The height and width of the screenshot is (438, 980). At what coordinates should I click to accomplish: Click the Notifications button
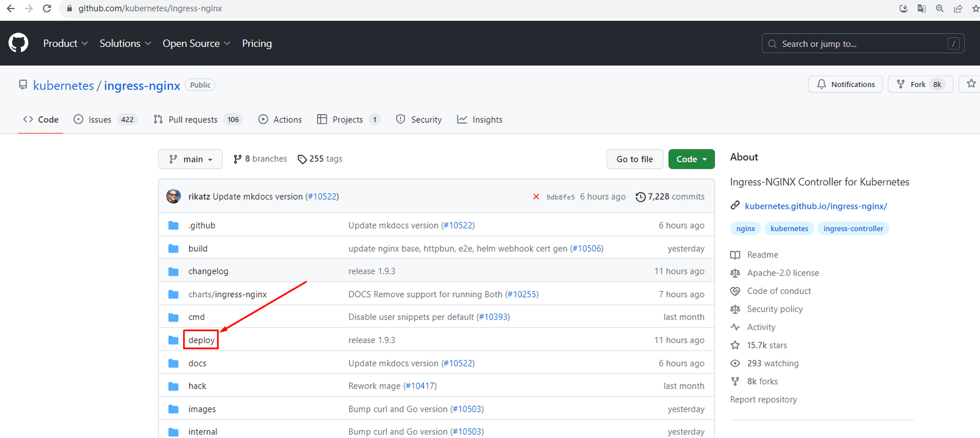coord(845,85)
